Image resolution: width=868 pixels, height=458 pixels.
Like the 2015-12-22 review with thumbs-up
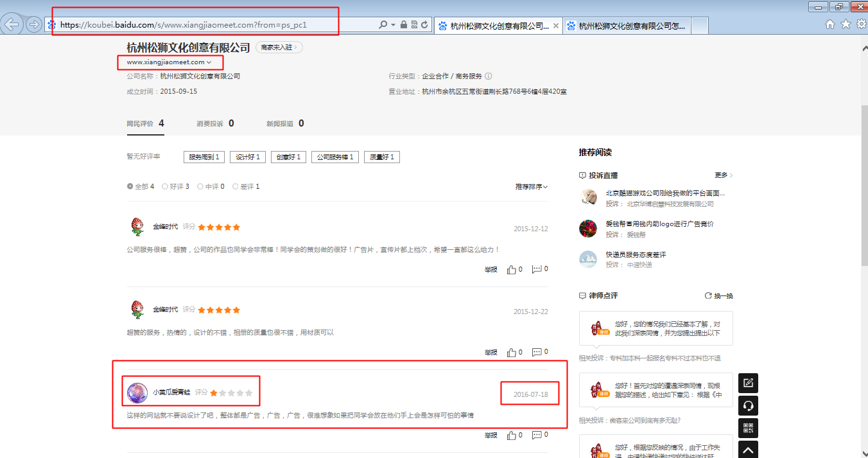click(512, 352)
